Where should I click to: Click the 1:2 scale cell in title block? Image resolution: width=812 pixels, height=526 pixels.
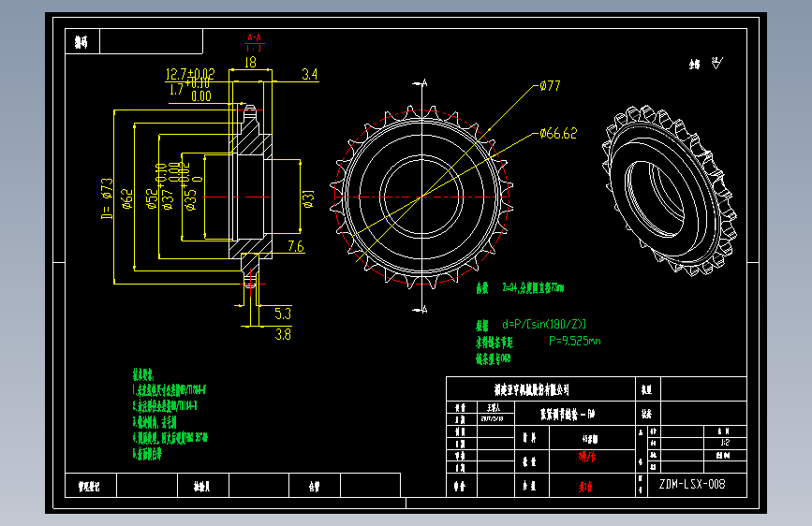click(x=725, y=443)
